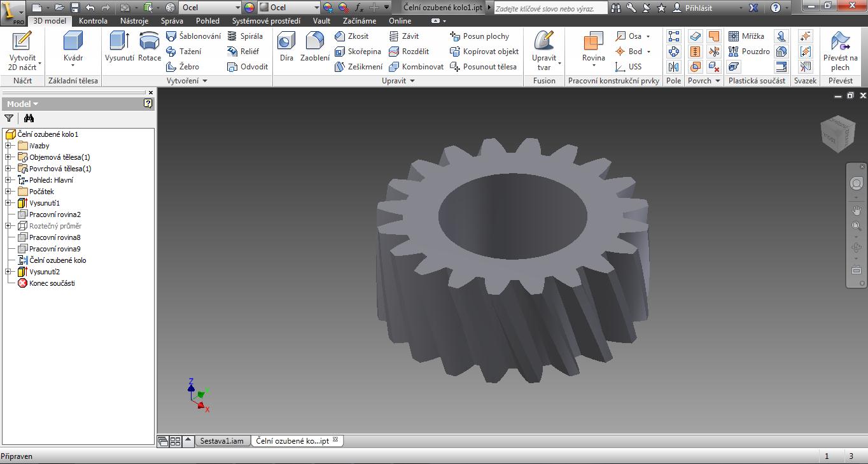The height and width of the screenshot is (464, 868).
Task: Choose the Šablonování loft tool
Action: [x=193, y=36]
